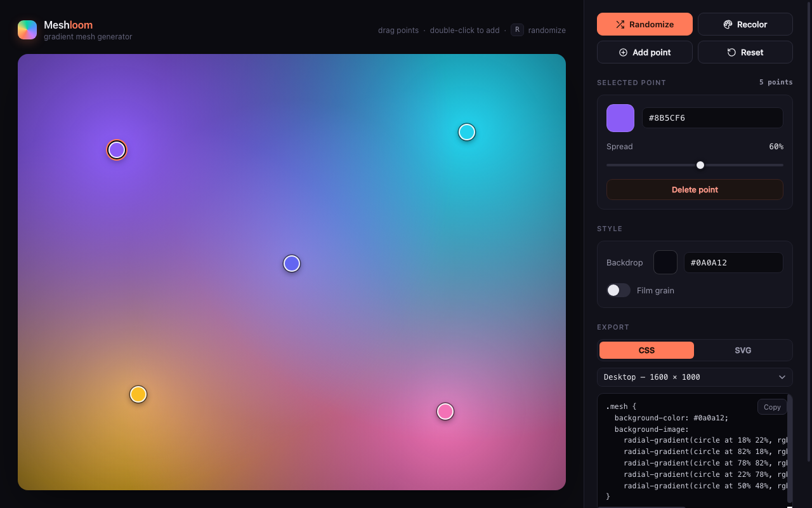Screen dimensions: 812x508
Task: Click the #8B5CF6 hex color field
Action: (x=712, y=118)
